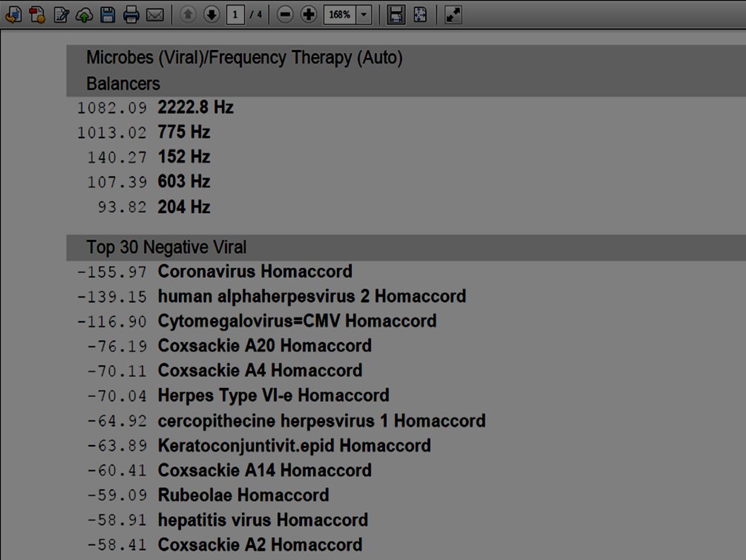Image resolution: width=746 pixels, height=560 pixels.
Task: Click Herpes Type VI-e Homaccord
Action: (x=274, y=395)
